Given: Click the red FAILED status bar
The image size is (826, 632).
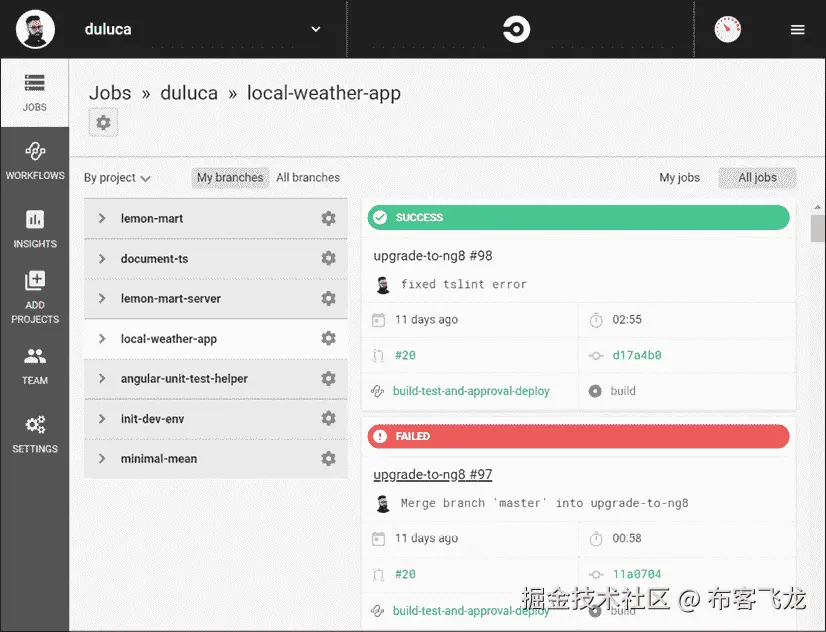Looking at the screenshot, I should (x=578, y=436).
